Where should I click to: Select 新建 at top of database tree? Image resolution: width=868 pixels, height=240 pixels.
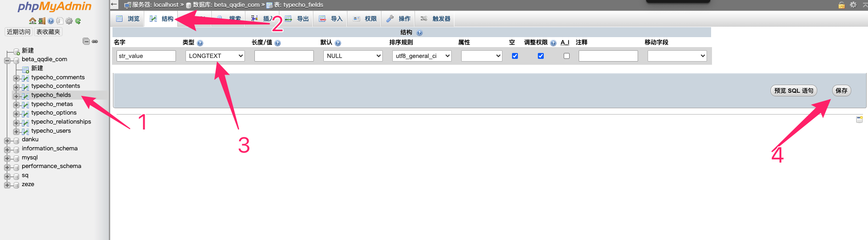tap(28, 51)
